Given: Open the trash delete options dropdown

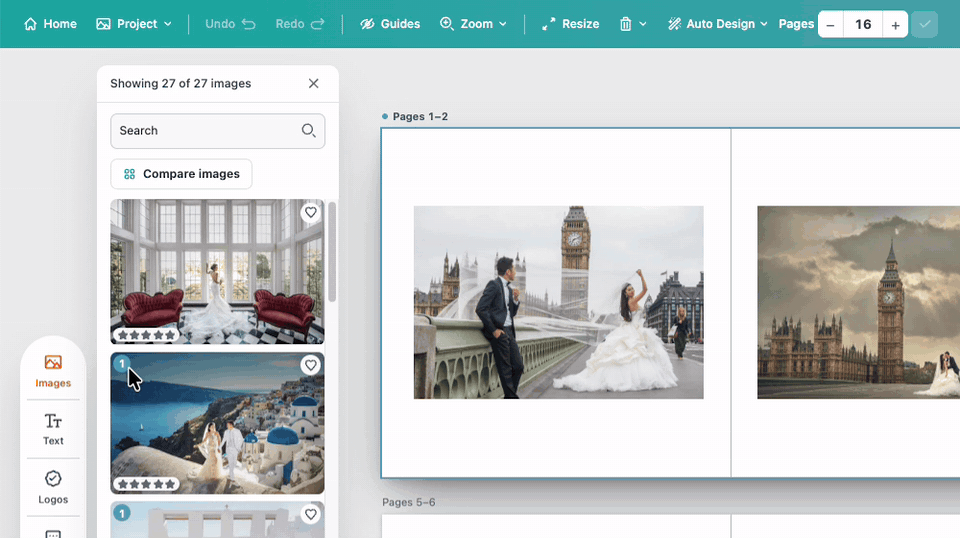Looking at the screenshot, I should [632, 24].
